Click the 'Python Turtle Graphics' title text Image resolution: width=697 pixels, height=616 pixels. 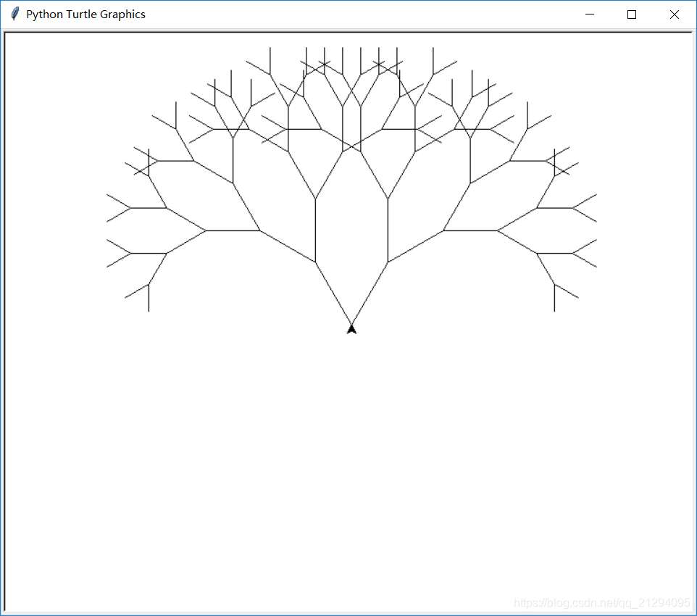85,14
